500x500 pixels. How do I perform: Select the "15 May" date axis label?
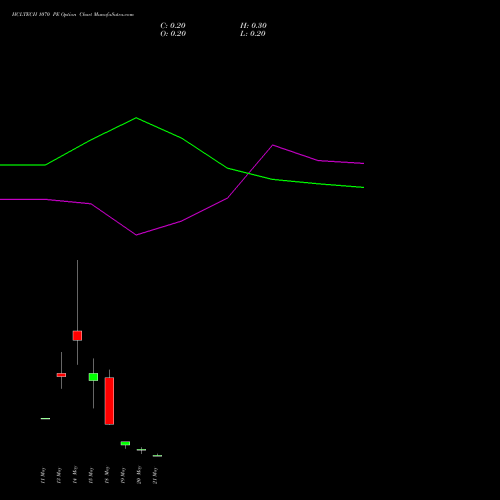tap(91, 475)
